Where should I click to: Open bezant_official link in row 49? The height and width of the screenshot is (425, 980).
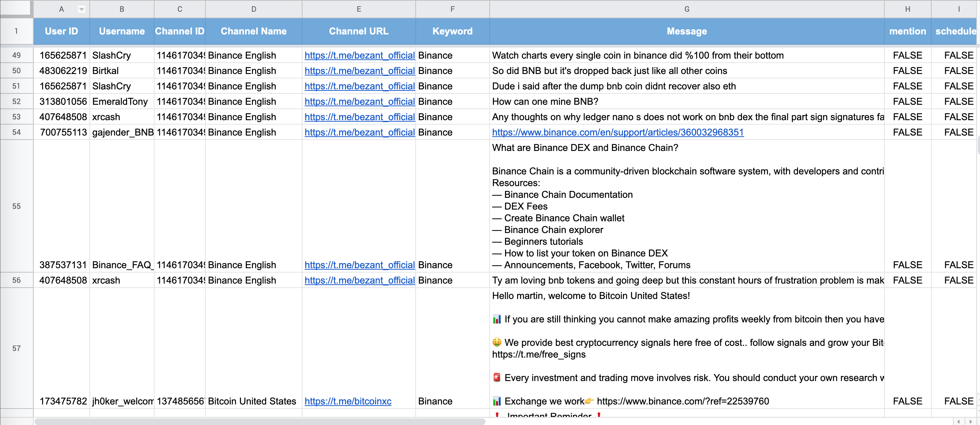coord(359,55)
